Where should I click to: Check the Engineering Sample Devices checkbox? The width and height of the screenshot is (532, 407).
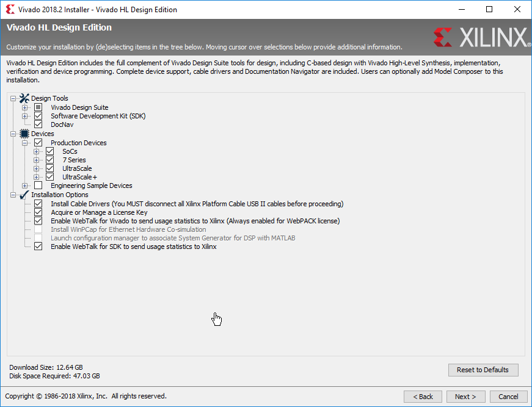pos(38,185)
